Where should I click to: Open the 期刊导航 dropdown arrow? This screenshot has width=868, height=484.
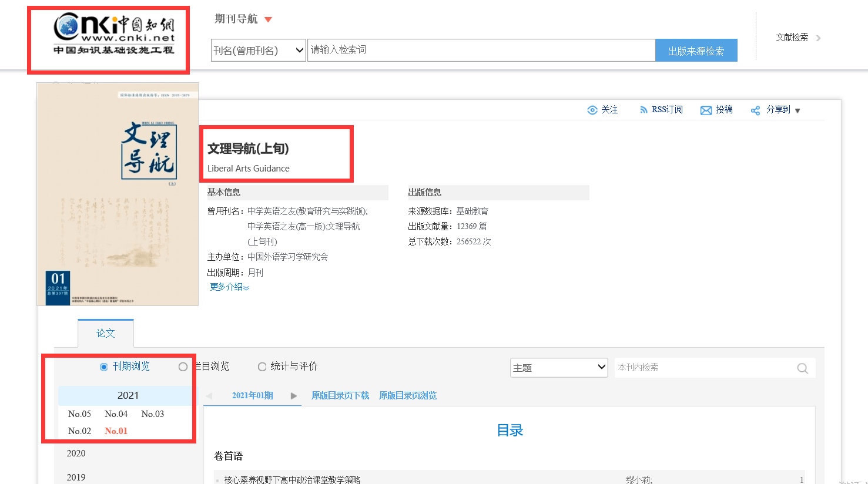(269, 20)
